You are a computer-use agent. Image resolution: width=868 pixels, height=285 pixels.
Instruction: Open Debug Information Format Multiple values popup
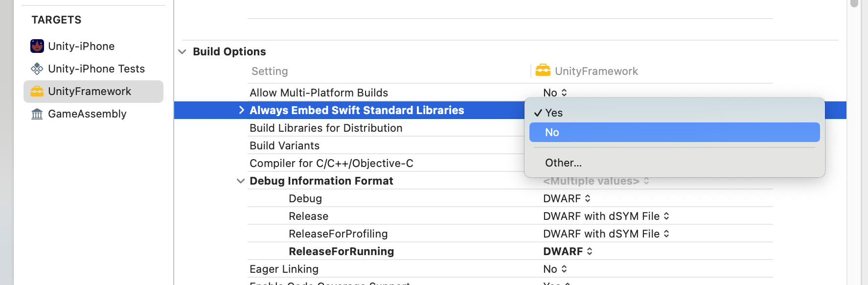pos(596,181)
